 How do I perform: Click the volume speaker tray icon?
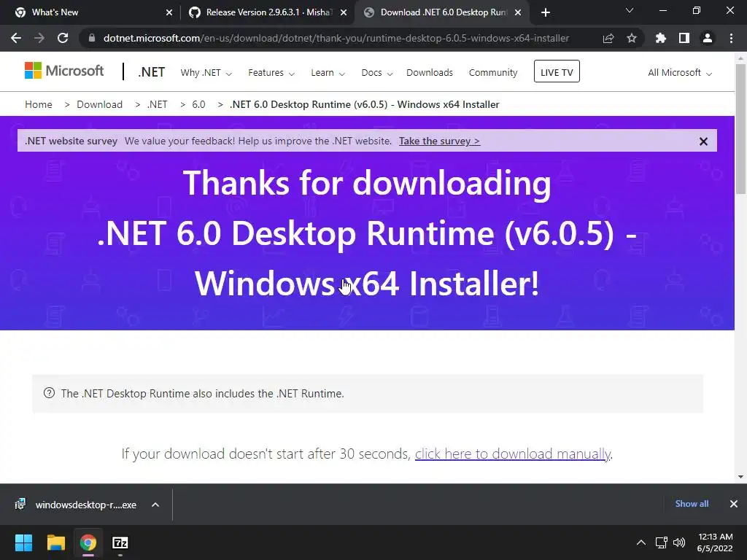pos(679,542)
